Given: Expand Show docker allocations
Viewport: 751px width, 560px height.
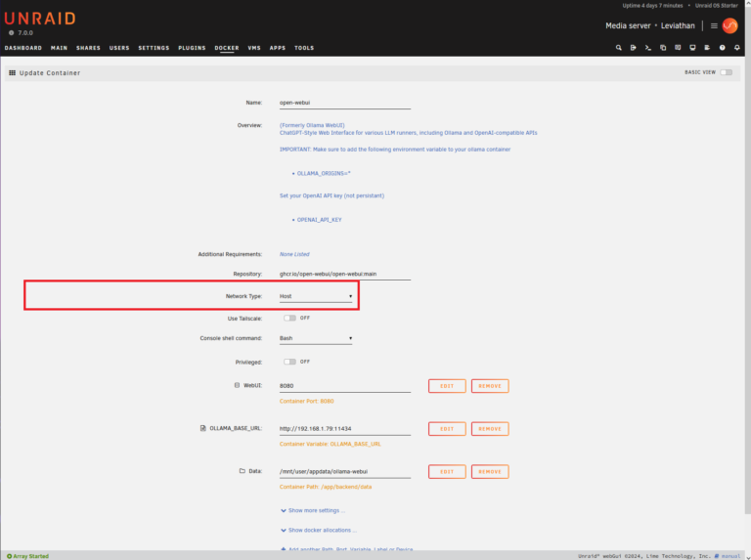Looking at the screenshot, I should 319,530.
